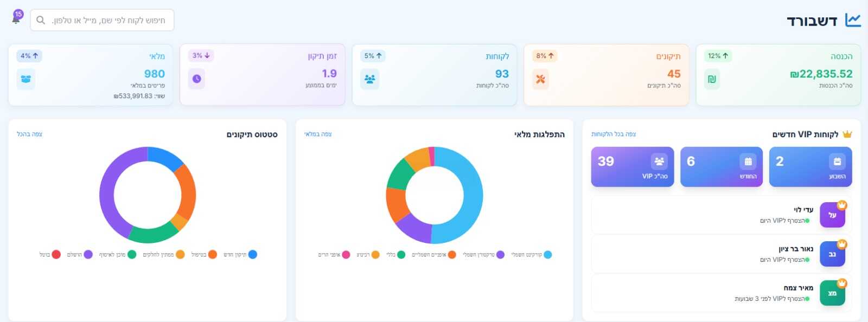The height and width of the screenshot is (322, 868).
Task: Follow the צפה במלאי link
Action: point(318,134)
